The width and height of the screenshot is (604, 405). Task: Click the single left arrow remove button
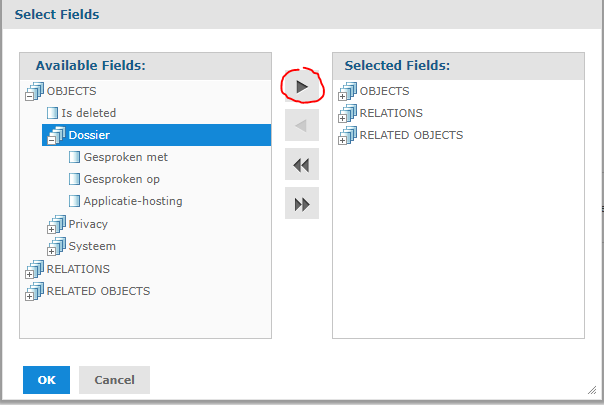point(302,125)
